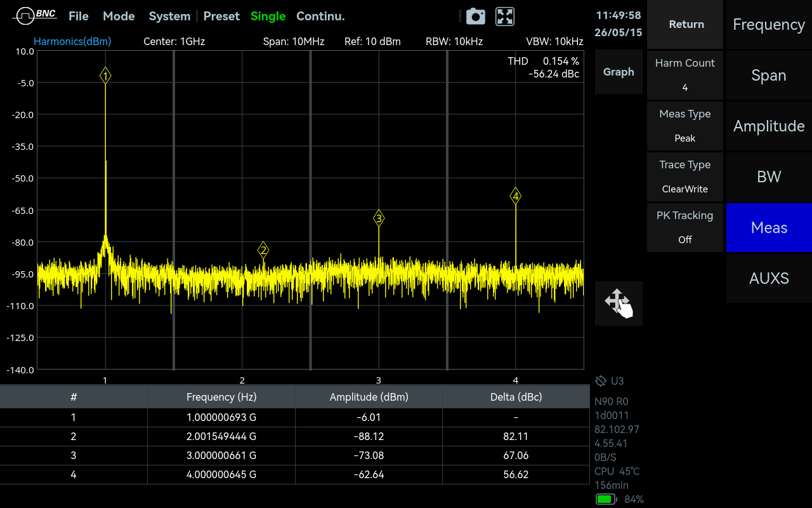The image size is (812, 508).
Task: Open the Trace Type ClearWrite selector
Action: [685, 177]
